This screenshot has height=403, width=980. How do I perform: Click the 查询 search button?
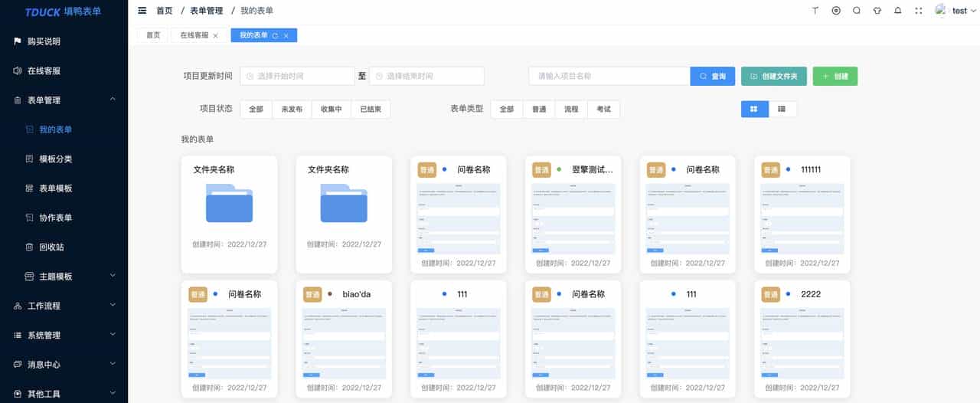point(713,76)
